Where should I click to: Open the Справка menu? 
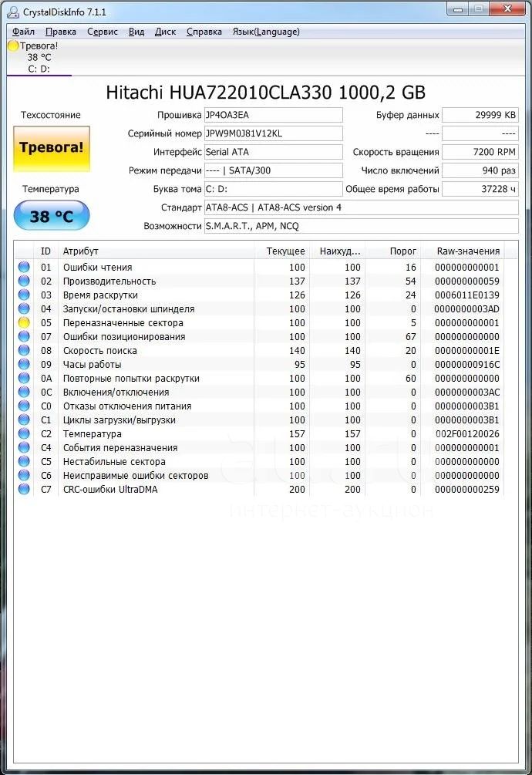pyautogui.click(x=204, y=32)
